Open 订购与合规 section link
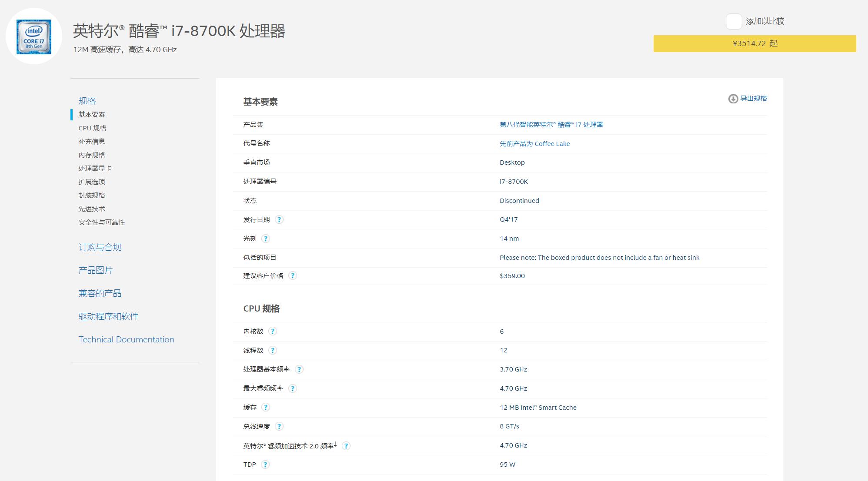Screen dimensions: 868x481 (x=100, y=247)
